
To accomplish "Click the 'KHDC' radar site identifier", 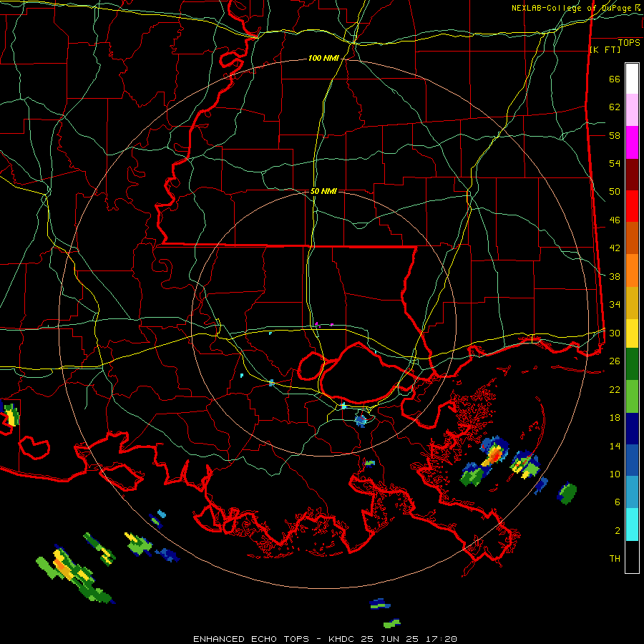I will click(x=341, y=639).
